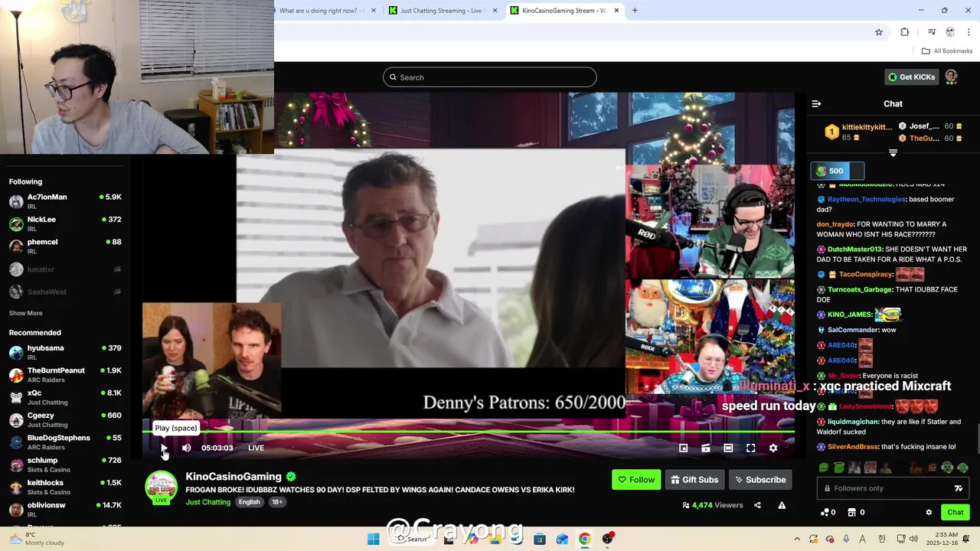
Task: Open offline SashaWest channel
Action: [65, 292]
